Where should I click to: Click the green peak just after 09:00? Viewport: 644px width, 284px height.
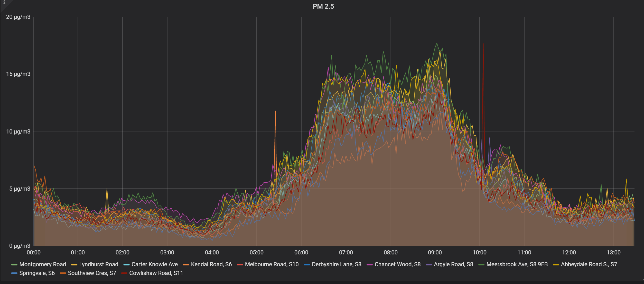pos(437,44)
